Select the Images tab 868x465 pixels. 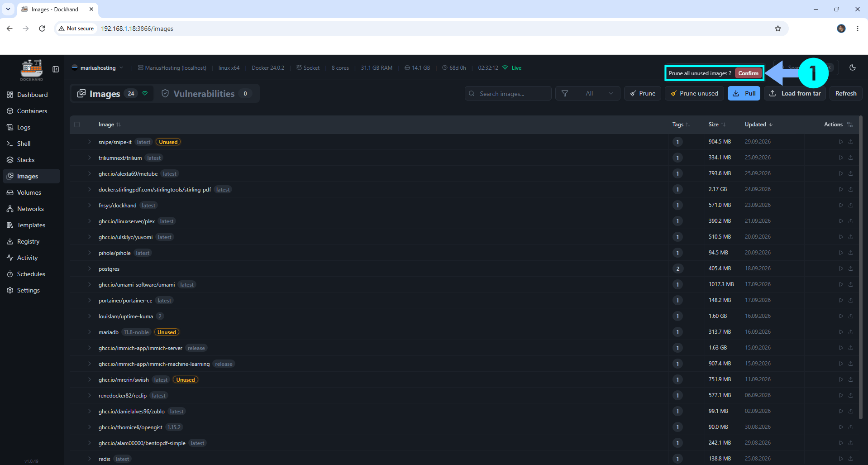coord(113,93)
